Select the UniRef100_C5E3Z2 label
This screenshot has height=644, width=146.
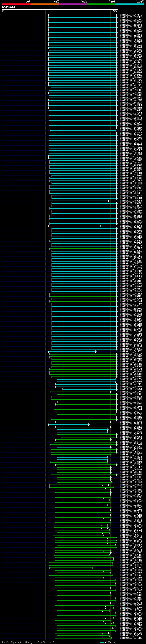131,397
